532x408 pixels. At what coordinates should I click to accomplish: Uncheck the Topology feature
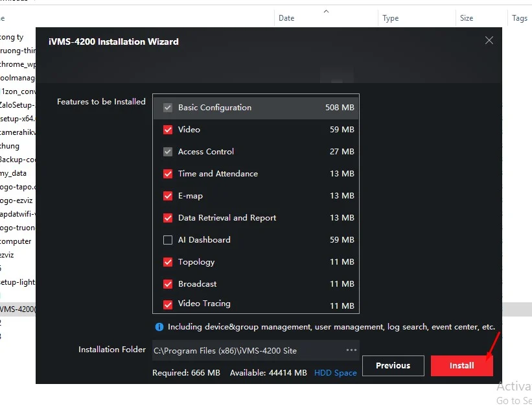[x=168, y=262]
